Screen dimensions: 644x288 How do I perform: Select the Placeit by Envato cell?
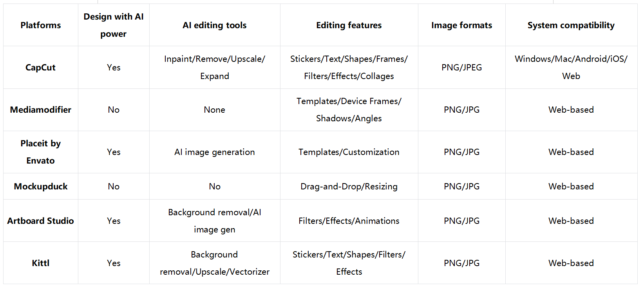pyautogui.click(x=41, y=152)
